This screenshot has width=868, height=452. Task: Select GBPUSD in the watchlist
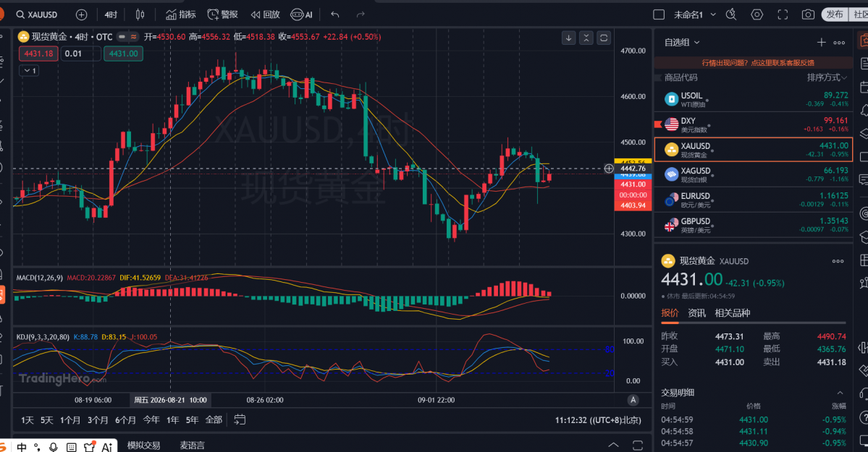click(x=754, y=225)
